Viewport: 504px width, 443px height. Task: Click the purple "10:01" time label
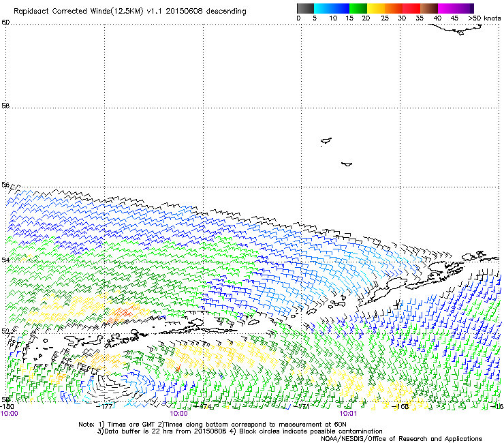pyautogui.click(x=348, y=414)
